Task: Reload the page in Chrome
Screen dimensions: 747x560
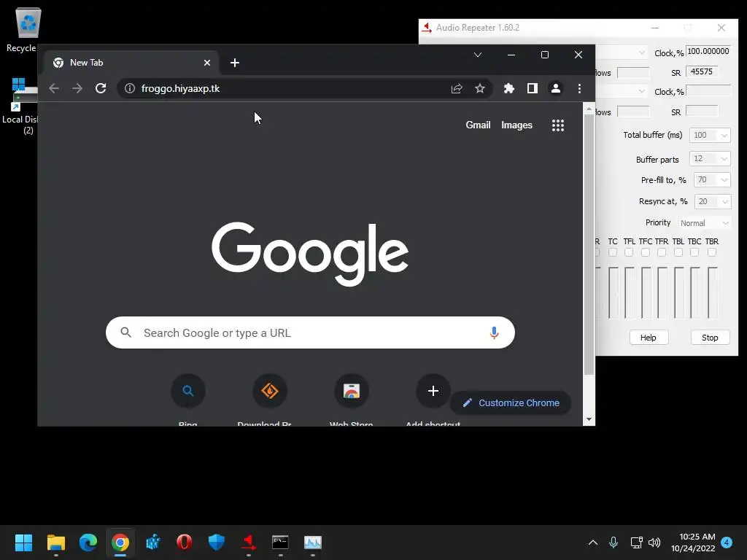Action: tap(101, 88)
